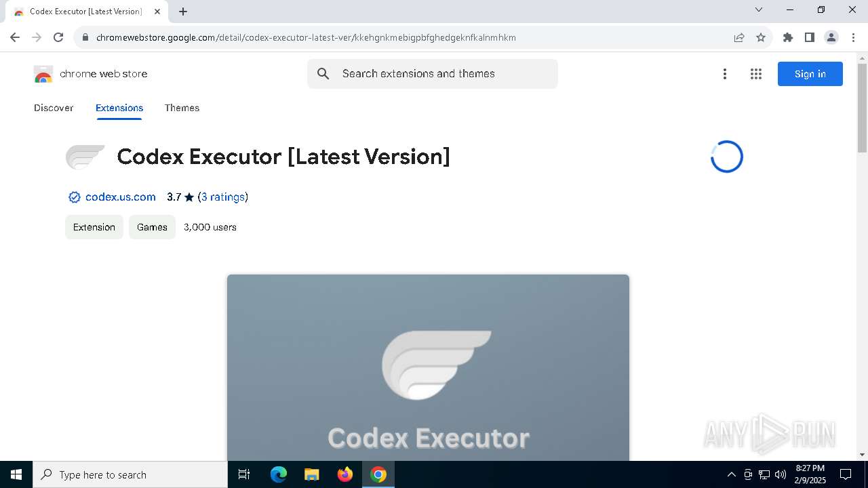Expand the tab search dropdown arrow
The image size is (868, 488).
tap(759, 9)
